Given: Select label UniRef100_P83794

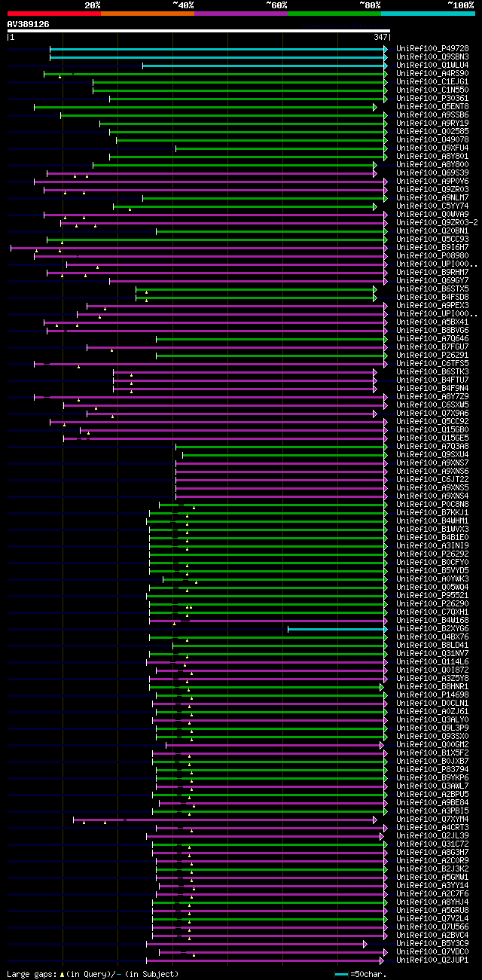Looking at the screenshot, I should pos(432,770).
